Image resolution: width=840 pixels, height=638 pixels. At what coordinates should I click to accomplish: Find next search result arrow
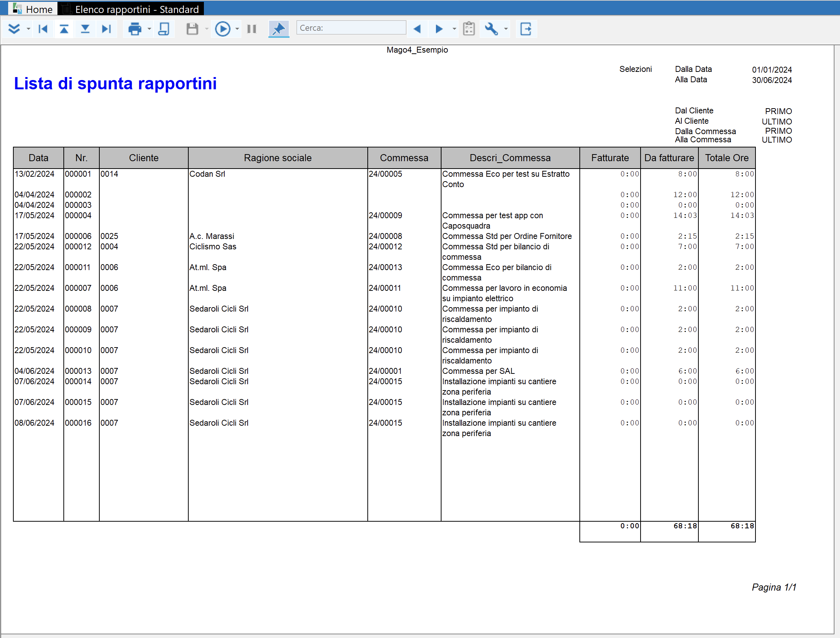[x=439, y=29]
